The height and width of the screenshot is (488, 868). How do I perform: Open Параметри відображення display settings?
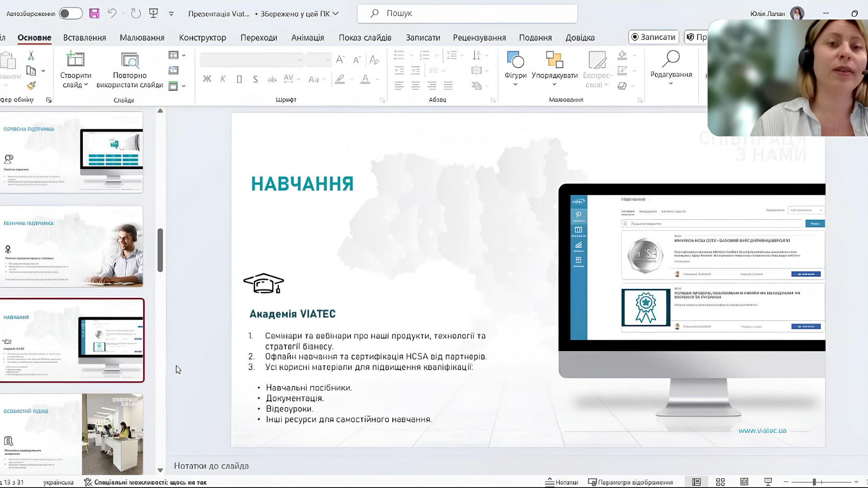(x=630, y=482)
